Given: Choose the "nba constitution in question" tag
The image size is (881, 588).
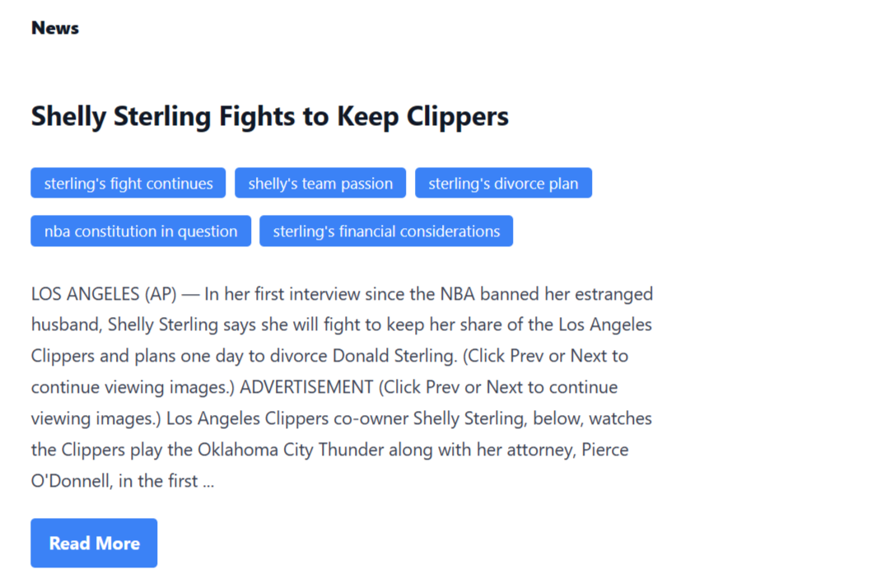Looking at the screenshot, I should pos(141,231).
